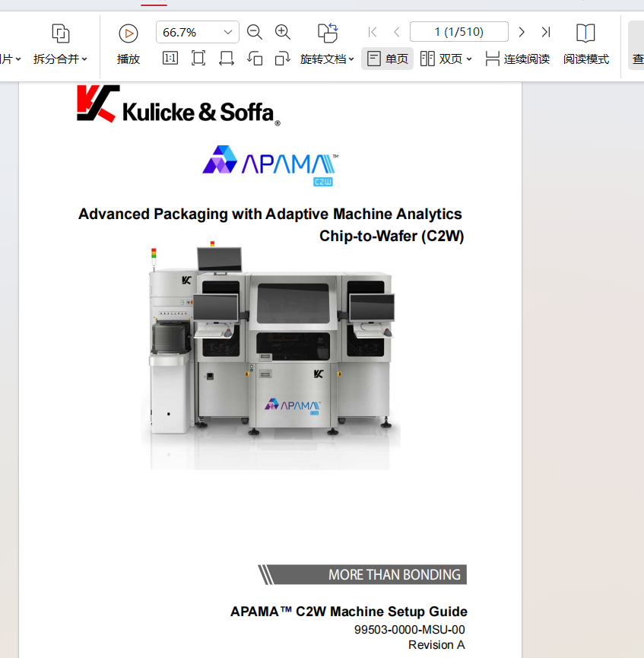Click the Kulicke & Soffa logo

(x=179, y=105)
